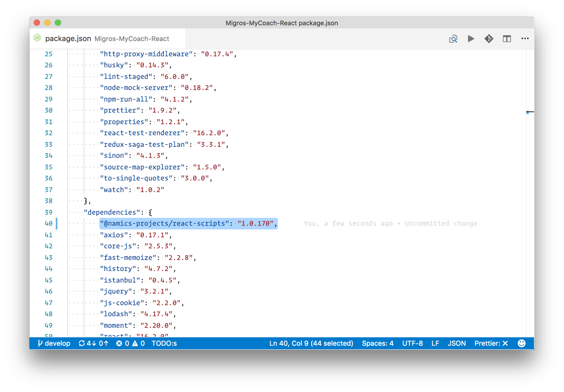Toggle the Prettier status item
This screenshot has height=392, width=564.
click(491, 343)
